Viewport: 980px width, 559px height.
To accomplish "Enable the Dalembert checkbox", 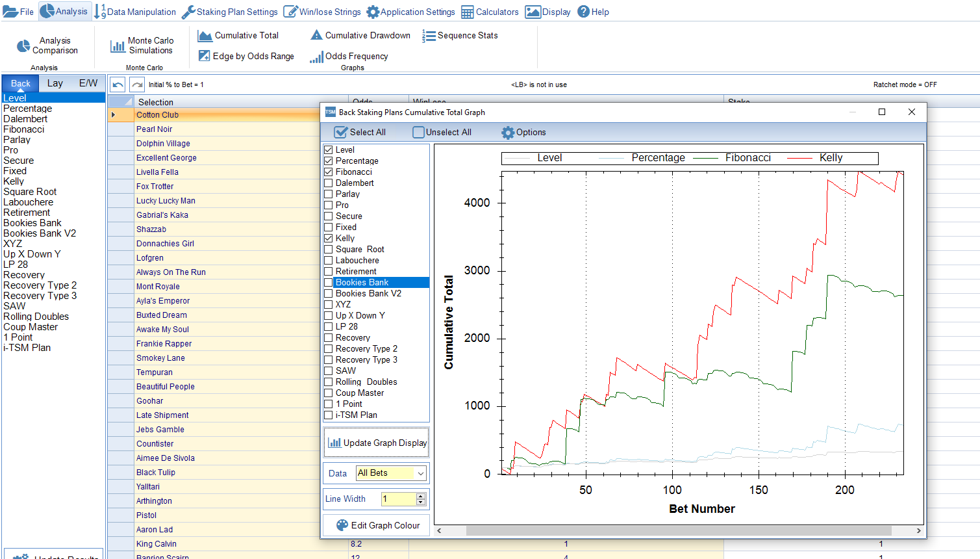I will click(329, 183).
